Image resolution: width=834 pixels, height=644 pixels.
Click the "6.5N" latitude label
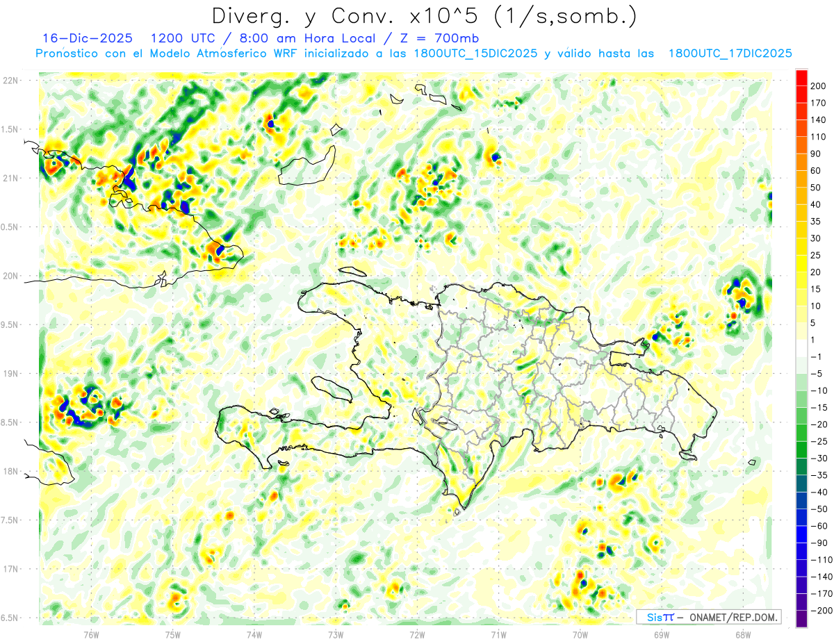[x=10, y=618]
